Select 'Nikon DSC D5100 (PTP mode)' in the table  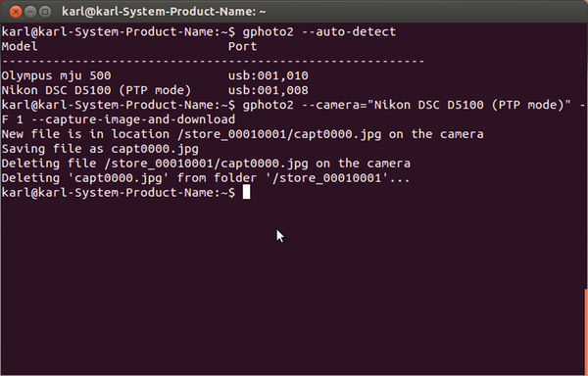pos(96,90)
